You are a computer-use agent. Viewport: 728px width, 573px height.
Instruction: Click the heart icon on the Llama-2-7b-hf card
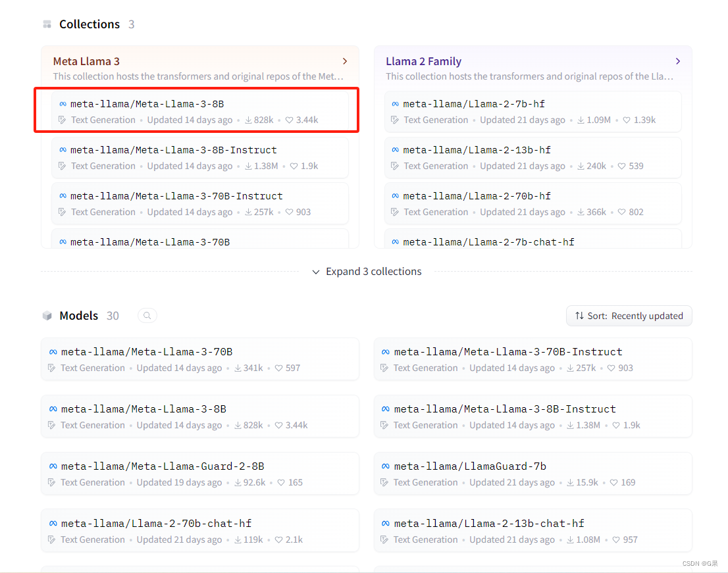click(627, 120)
